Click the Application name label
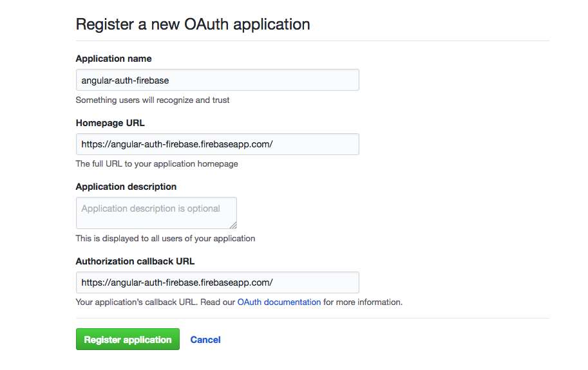Viewport: 588px width, 370px height. (x=113, y=59)
